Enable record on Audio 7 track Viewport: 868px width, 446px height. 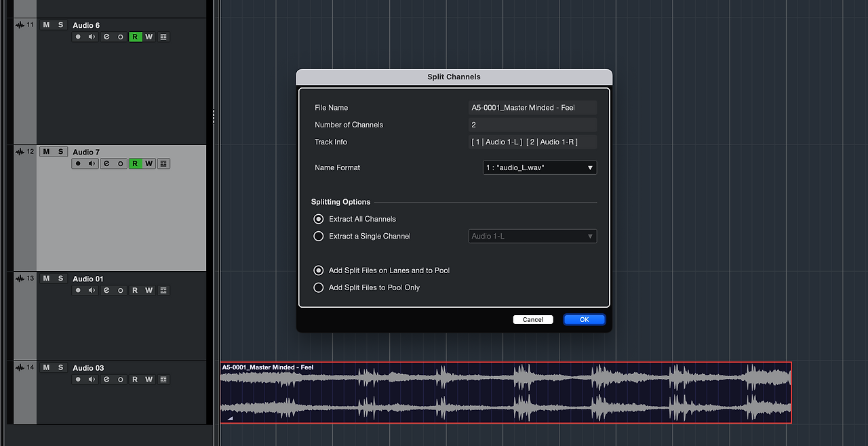(78, 163)
